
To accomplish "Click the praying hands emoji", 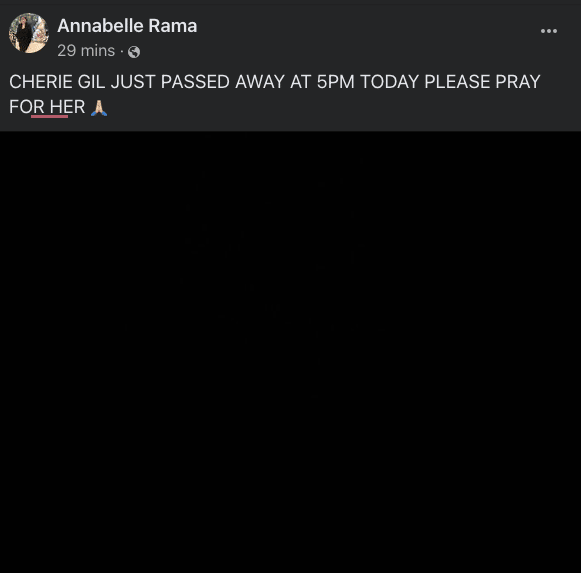I will (99, 108).
